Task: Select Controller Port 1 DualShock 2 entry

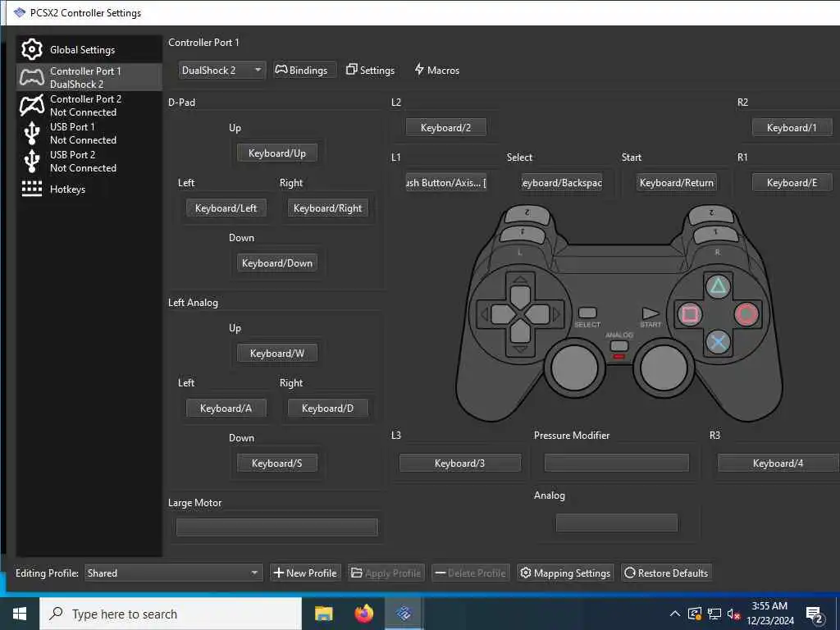Action: (89, 77)
